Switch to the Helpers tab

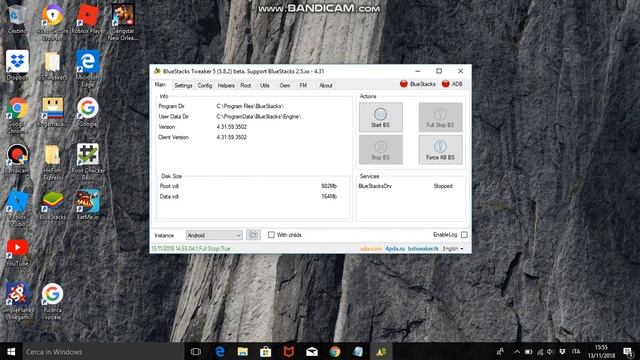(226, 85)
